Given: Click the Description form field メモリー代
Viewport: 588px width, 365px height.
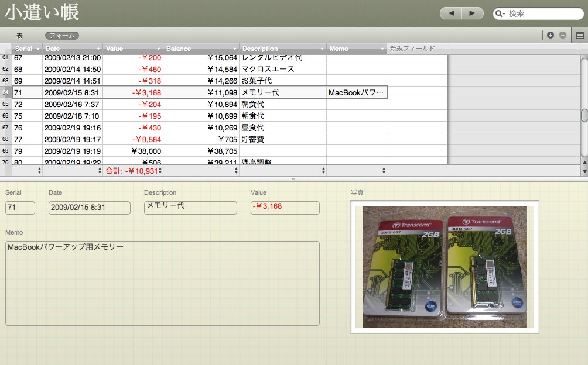Looking at the screenshot, I should [190, 208].
